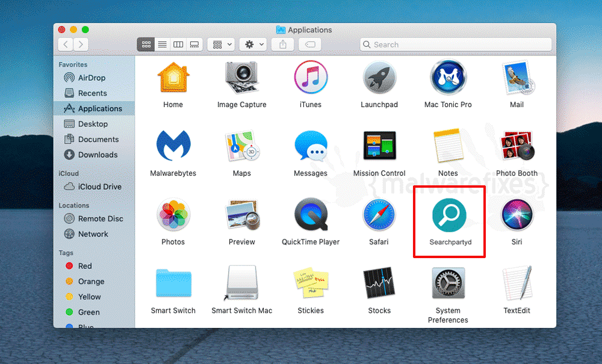Open the Smart Switch folder

[173, 283]
